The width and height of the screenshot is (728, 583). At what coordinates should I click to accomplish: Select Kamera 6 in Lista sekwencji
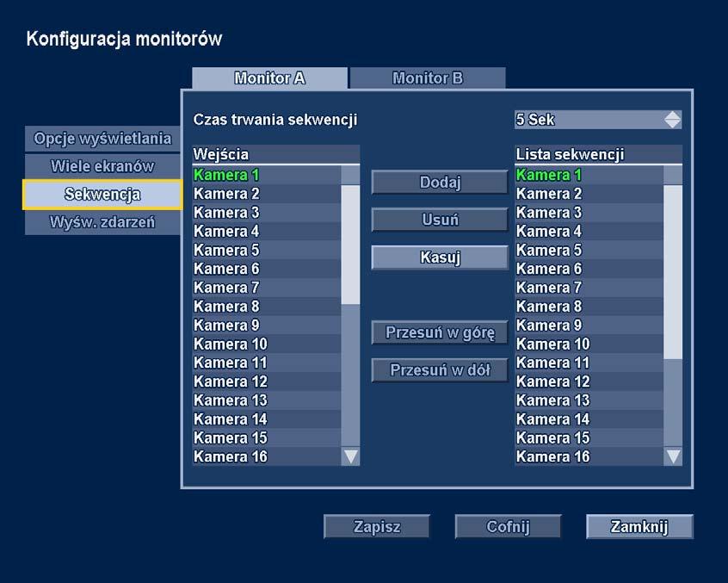click(589, 269)
